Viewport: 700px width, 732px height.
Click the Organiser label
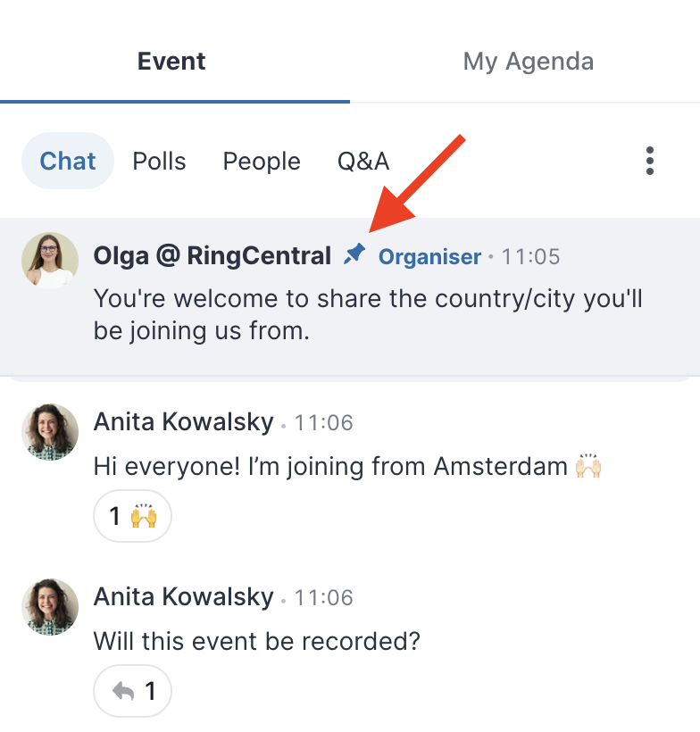click(429, 257)
